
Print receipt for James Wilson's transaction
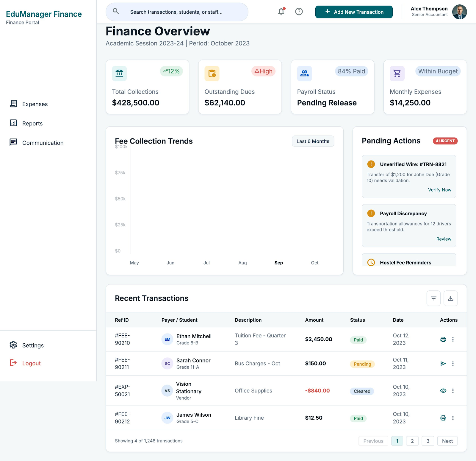[443, 418]
